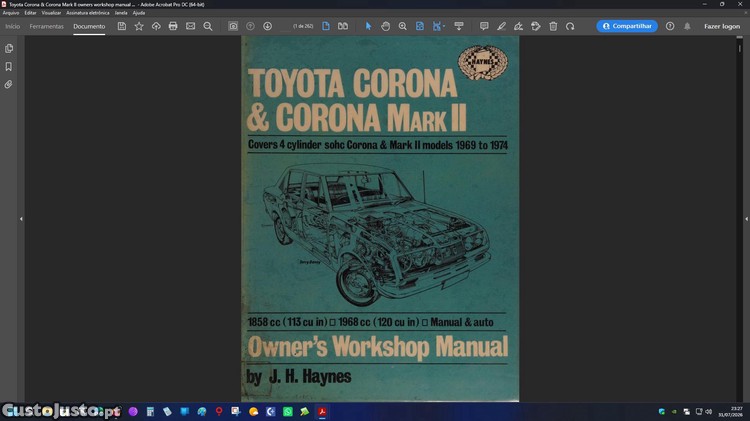Expand the left navigation pane arrow

pyautogui.click(x=21, y=219)
